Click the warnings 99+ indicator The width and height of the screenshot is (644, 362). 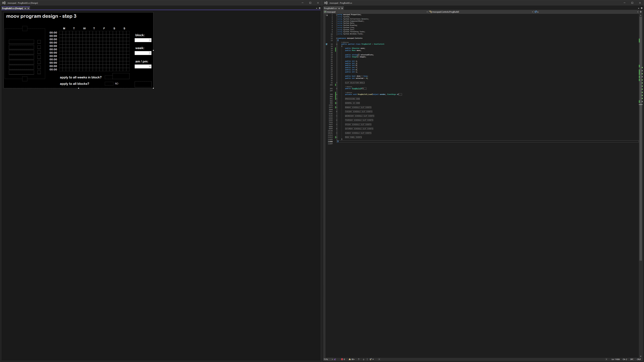coord(352,359)
